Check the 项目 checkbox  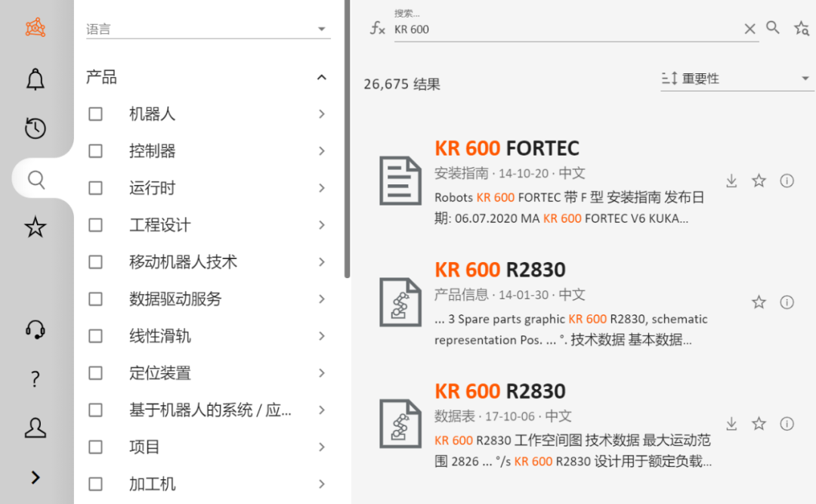point(95,447)
